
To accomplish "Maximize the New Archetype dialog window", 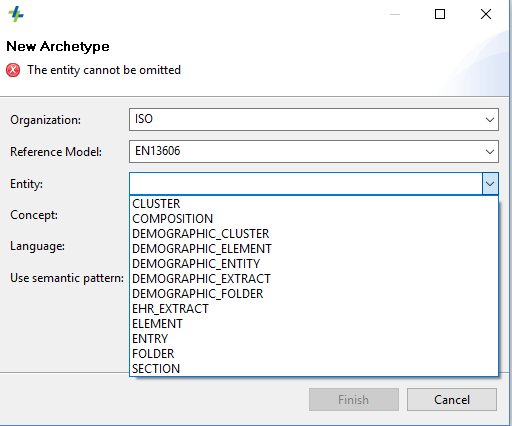I will 440,14.
